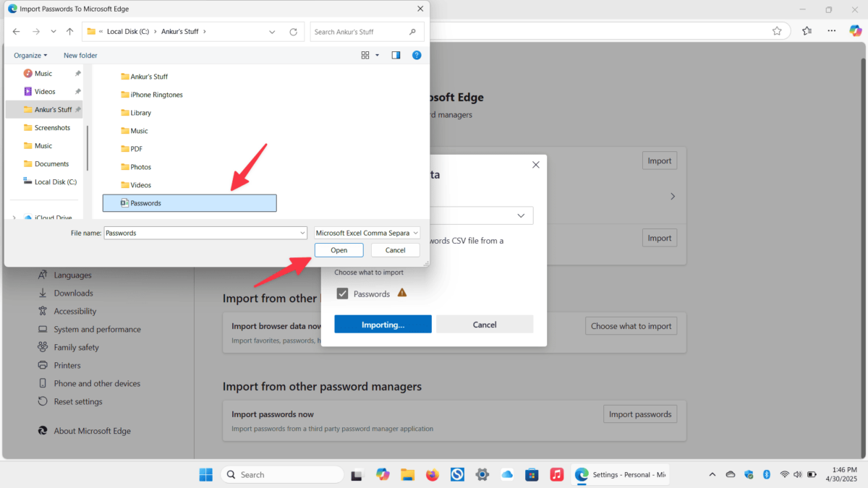The height and width of the screenshot is (488, 868).
Task: Click the Choose what to import button
Action: click(x=631, y=326)
